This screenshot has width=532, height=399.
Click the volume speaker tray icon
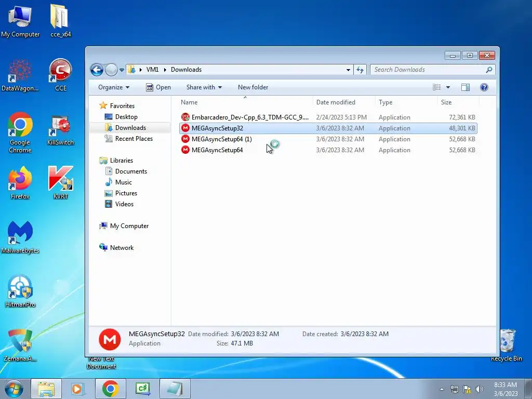(x=480, y=389)
